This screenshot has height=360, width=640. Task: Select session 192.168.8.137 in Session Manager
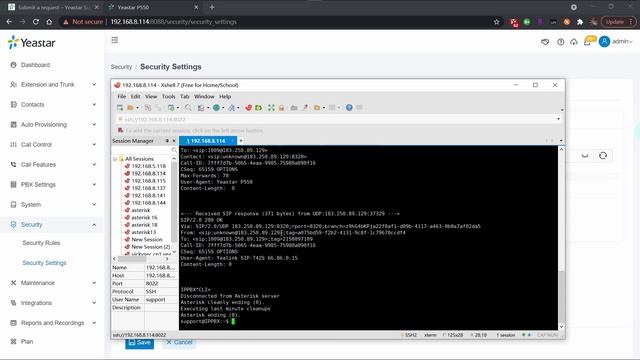click(149, 188)
